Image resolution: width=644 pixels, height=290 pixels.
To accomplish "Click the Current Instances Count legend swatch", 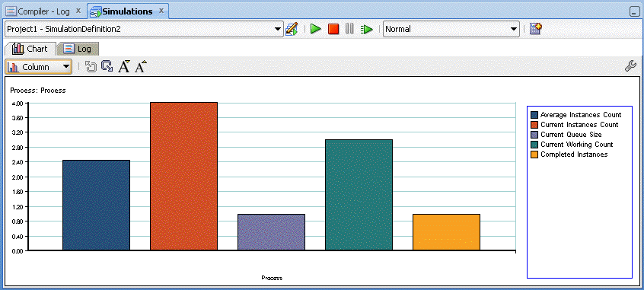I will 534,125.
